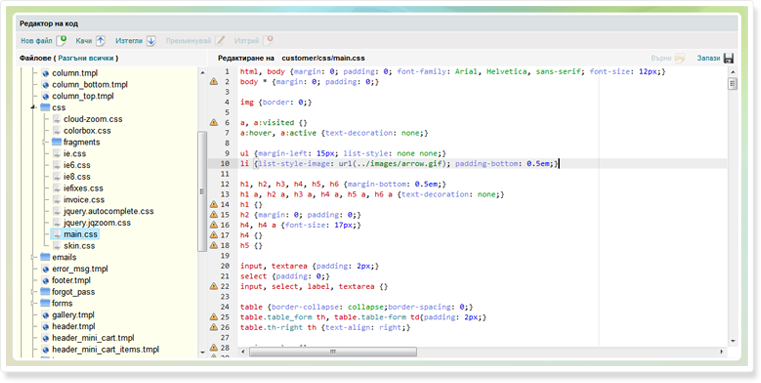
Task: Click the emails folder icon
Action: click(x=46, y=257)
